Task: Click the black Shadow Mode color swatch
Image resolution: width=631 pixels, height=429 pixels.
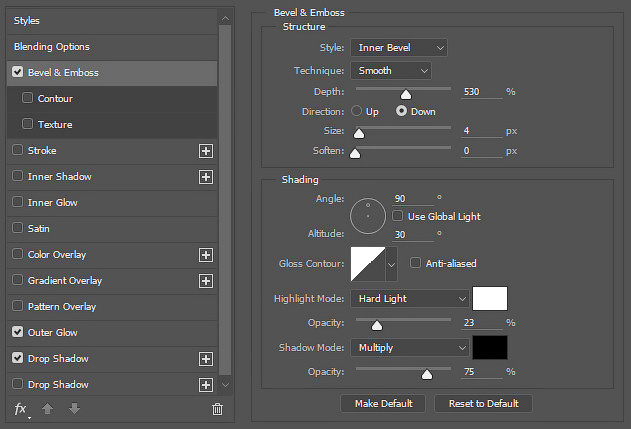Action: pyautogui.click(x=490, y=347)
